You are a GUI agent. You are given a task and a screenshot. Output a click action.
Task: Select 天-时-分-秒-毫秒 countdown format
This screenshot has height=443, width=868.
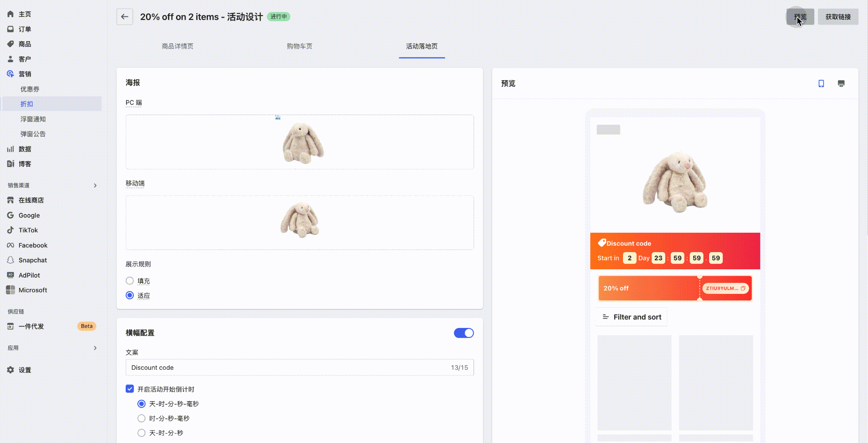(x=141, y=404)
